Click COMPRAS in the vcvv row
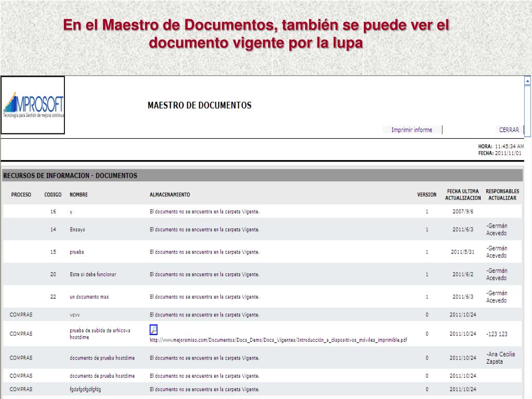 pos(21,315)
